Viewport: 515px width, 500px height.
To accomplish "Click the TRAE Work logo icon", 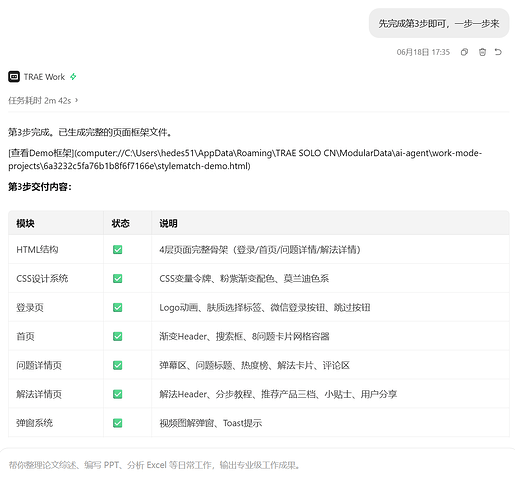I will tap(14, 77).
